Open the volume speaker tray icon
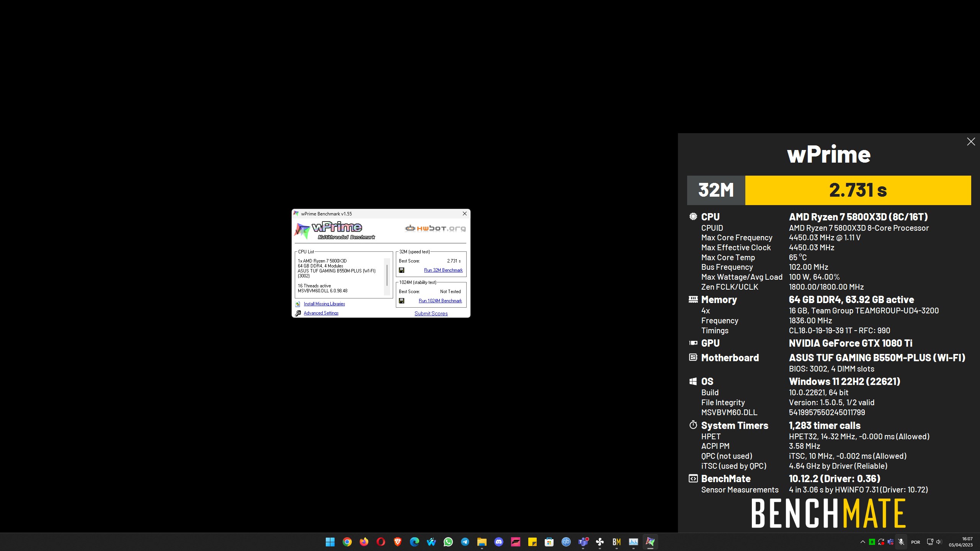Image resolution: width=980 pixels, height=551 pixels. (939, 542)
